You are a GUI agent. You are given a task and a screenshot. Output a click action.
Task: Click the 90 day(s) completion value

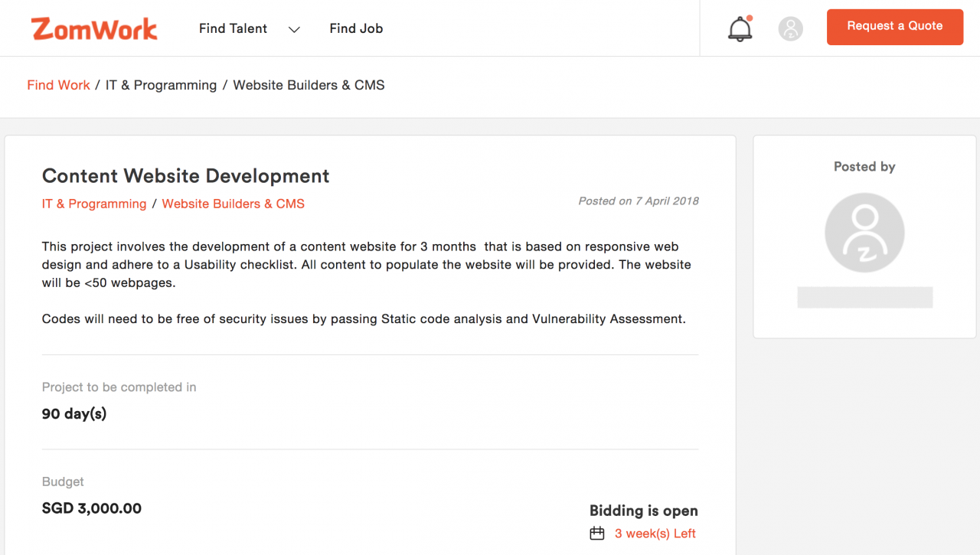coord(74,414)
